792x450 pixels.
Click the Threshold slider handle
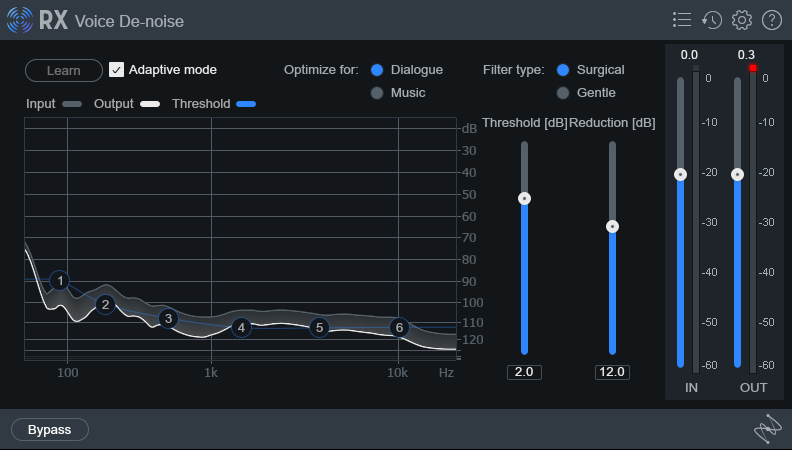pyautogui.click(x=524, y=198)
